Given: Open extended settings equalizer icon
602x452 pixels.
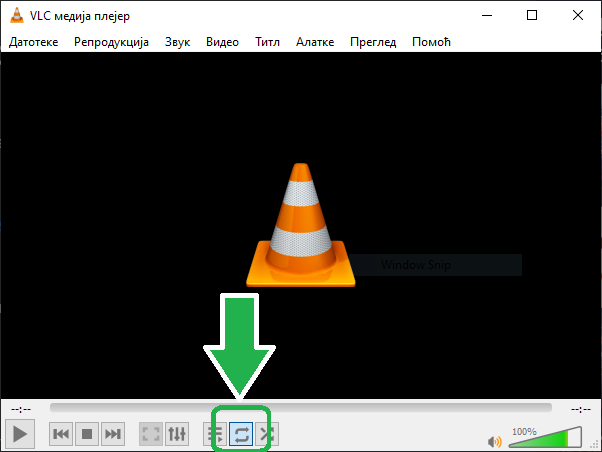Looking at the screenshot, I should (x=177, y=434).
